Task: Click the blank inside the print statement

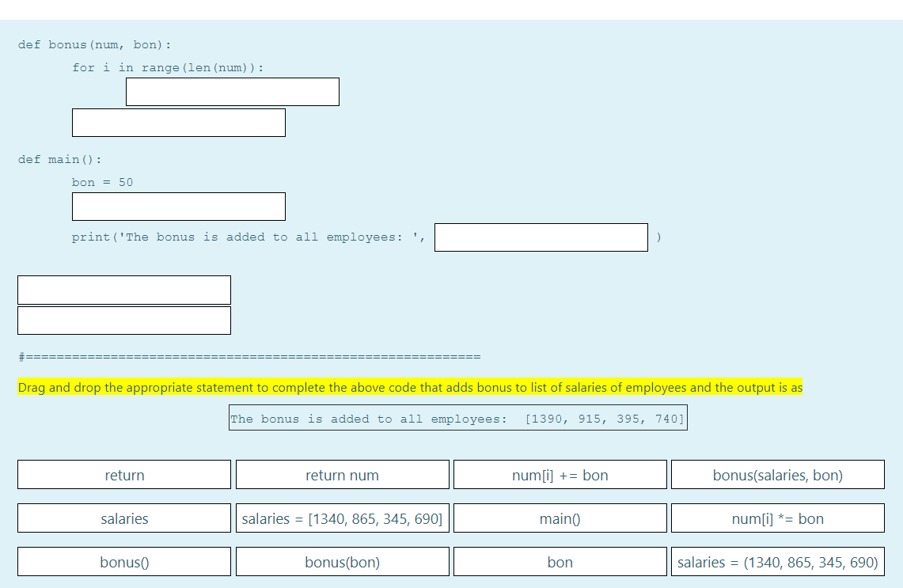Action: [541, 237]
